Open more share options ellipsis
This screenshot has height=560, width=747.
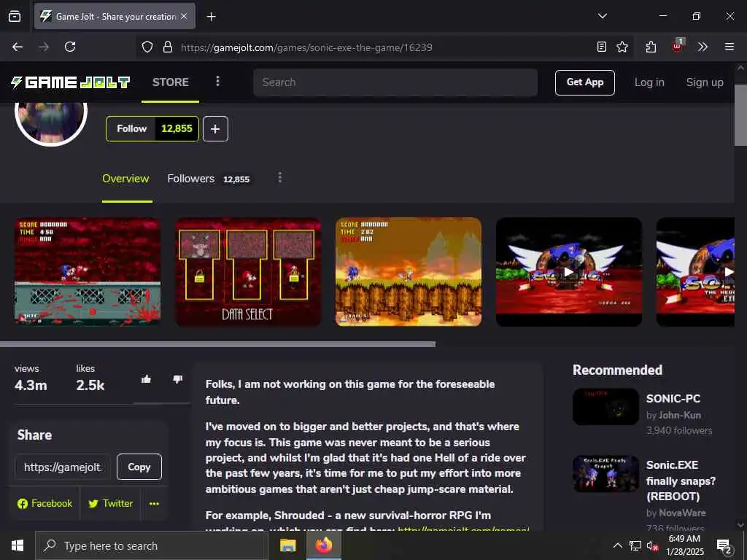click(154, 504)
